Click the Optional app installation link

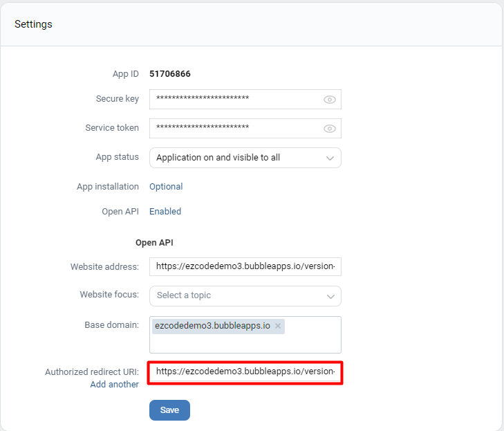[x=166, y=187]
